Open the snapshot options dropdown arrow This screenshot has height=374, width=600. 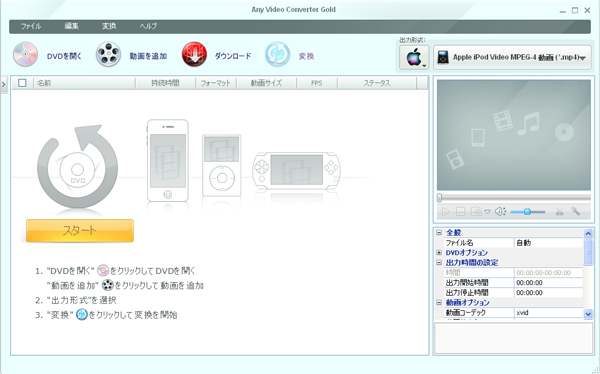click(488, 212)
